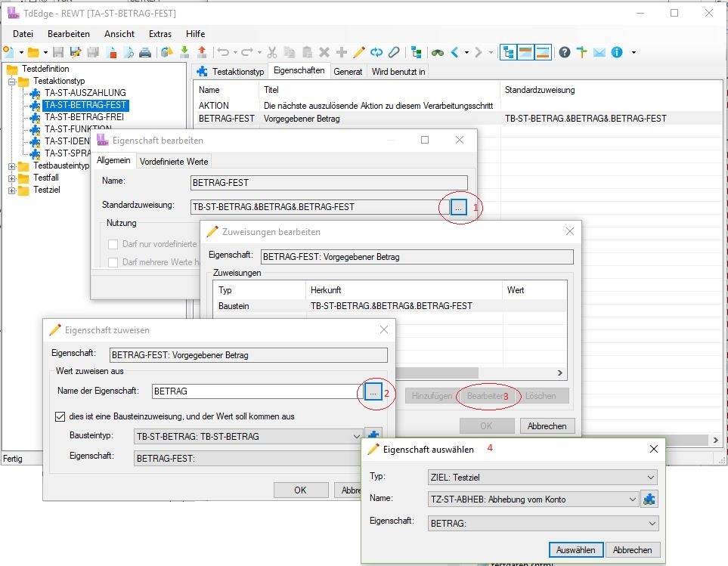Click the help question mark icon
The height and width of the screenshot is (566, 728).
coord(565,52)
